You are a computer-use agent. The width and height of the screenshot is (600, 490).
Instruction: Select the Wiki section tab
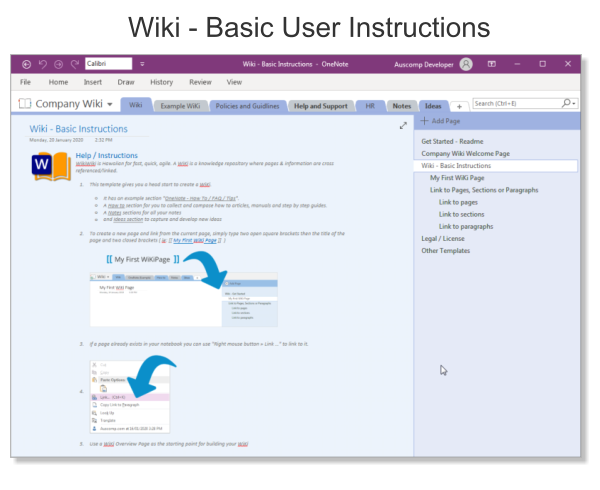pyautogui.click(x=136, y=105)
